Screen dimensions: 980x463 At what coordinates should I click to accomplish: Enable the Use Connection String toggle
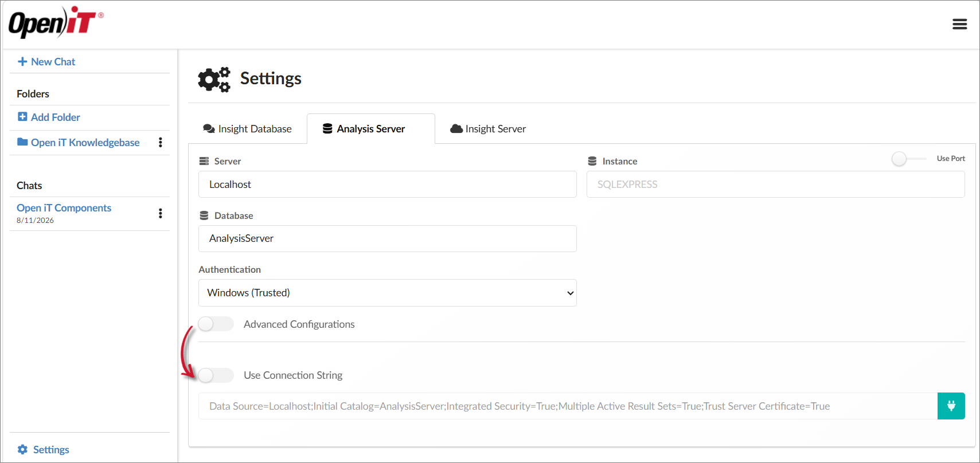click(x=216, y=375)
